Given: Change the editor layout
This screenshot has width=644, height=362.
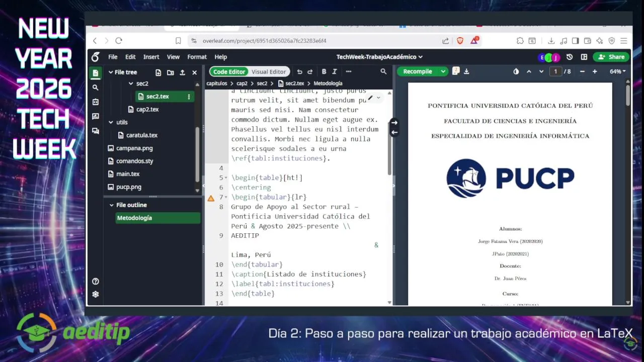Looking at the screenshot, I should pyautogui.click(x=584, y=57).
